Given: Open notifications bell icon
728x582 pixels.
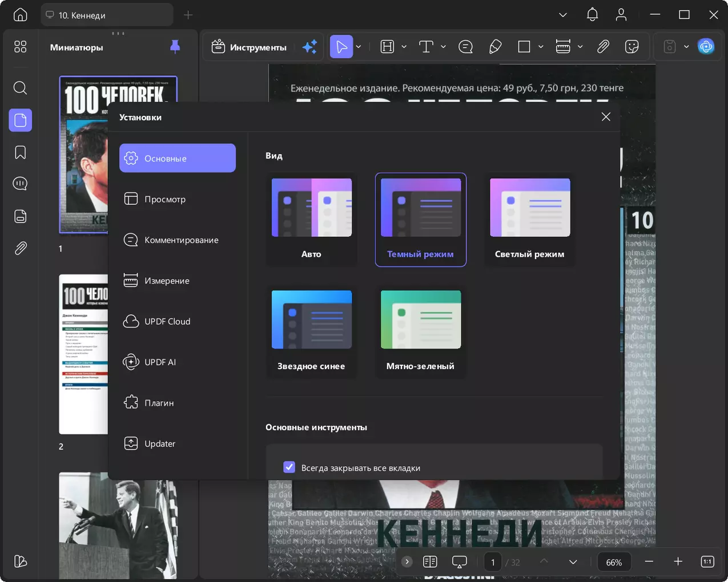Looking at the screenshot, I should [x=592, y=15].
